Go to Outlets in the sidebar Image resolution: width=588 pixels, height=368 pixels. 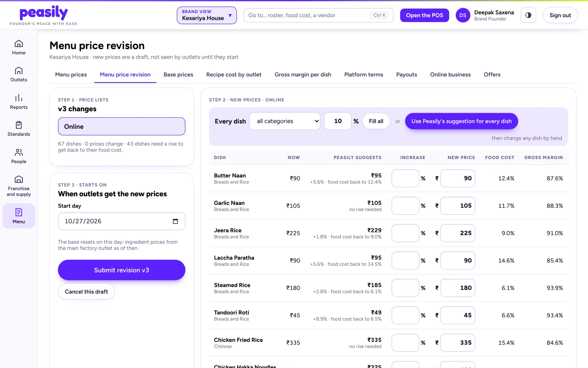(x=19, y=74)
